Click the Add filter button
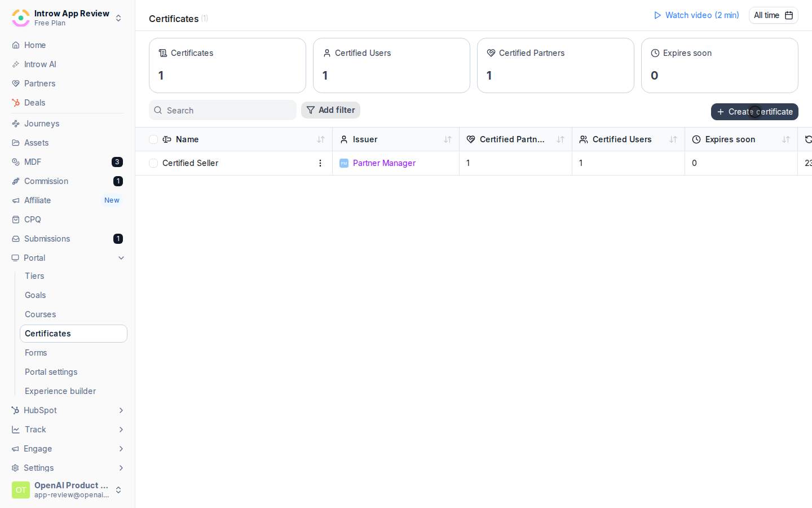 coord(330,110)
